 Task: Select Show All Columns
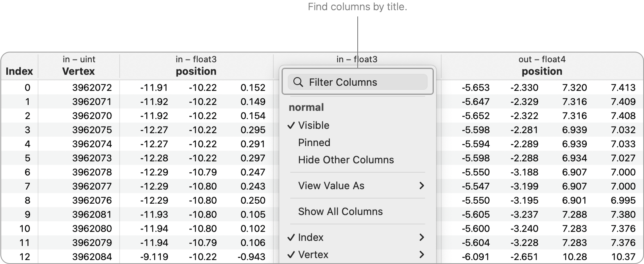340,211
